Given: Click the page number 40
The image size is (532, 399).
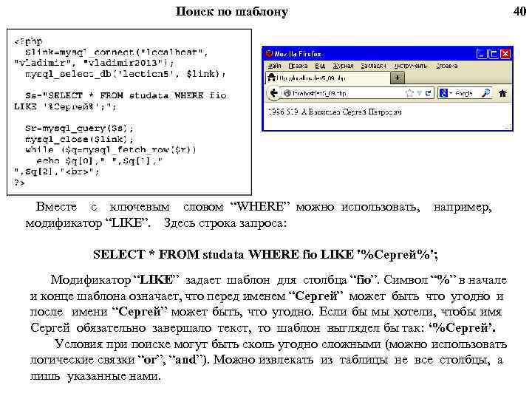Looking at the screenshot, I should coord(519,11).
